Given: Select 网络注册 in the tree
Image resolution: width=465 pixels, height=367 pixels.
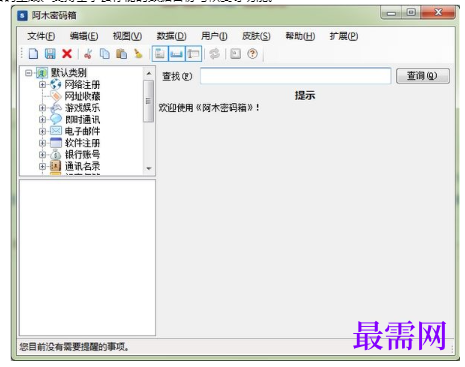Looking at the screenshot, I should (x=82, y=85).
